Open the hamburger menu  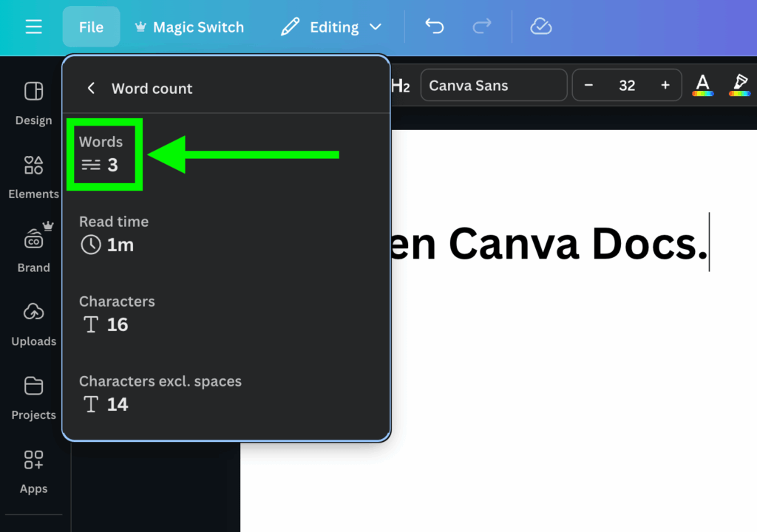[x=33, y=27]
